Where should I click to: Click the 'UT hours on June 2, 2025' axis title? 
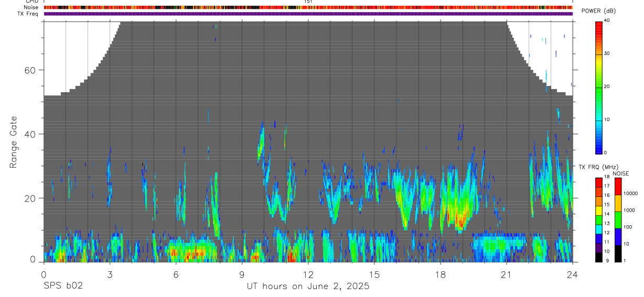coord(308,286)
